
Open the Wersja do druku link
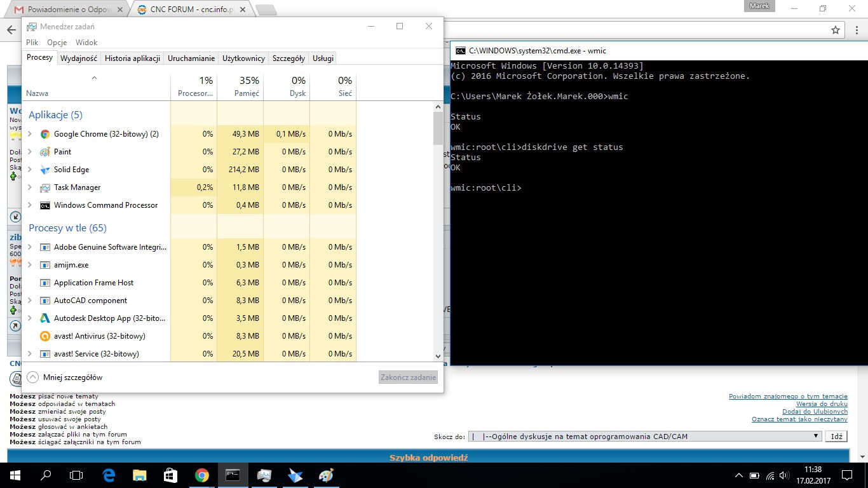(x=822, y=404)
